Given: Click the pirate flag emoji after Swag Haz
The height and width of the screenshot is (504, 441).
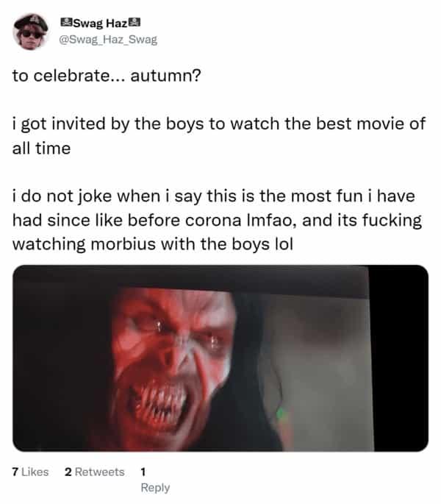Looking at the screenshot, I should [135, 23].
